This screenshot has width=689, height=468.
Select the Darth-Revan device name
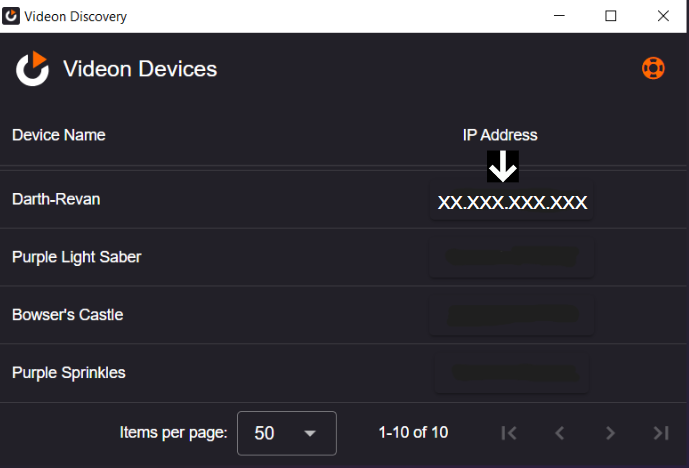pyautogui.click(x=56, y=200)
